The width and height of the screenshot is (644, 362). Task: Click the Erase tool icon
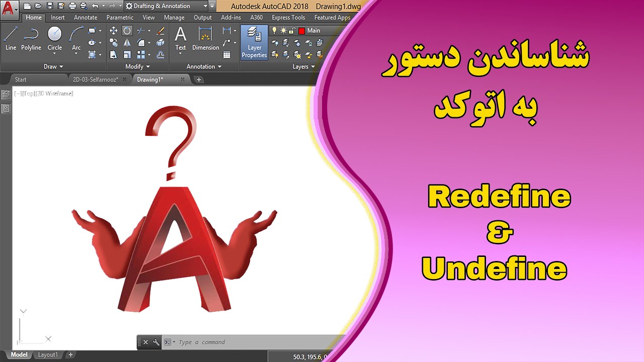point(160,31)
